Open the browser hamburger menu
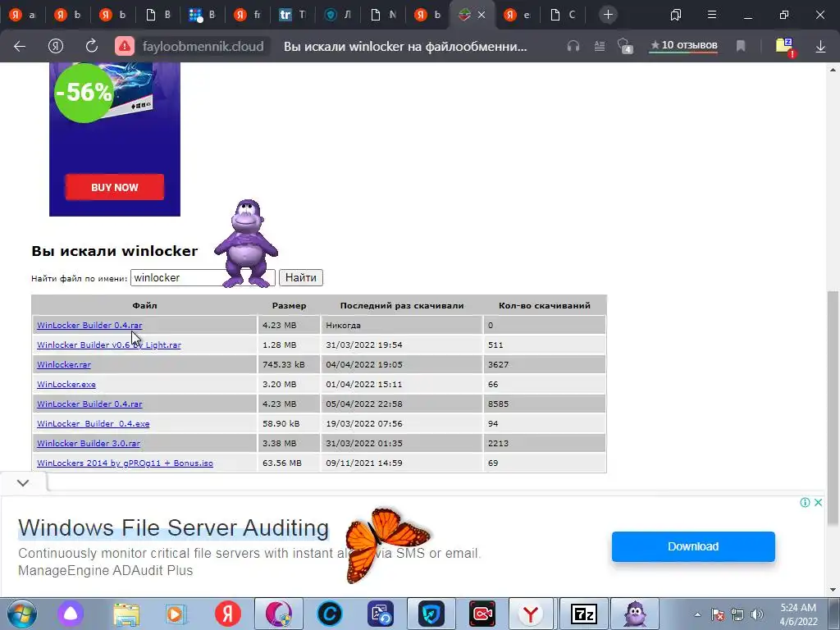840x630 pixels. pos(712,15)
